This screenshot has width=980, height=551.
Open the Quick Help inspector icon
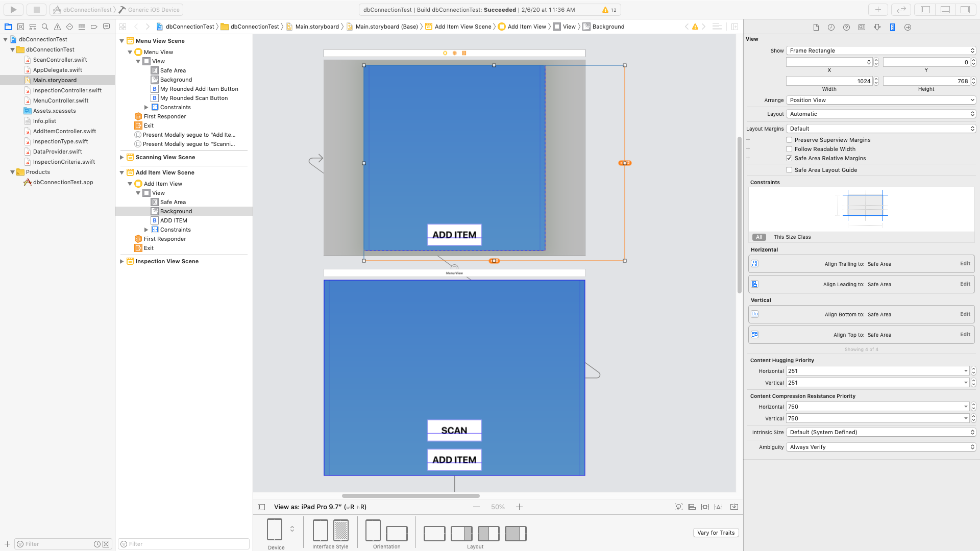(x=846, y=27)
